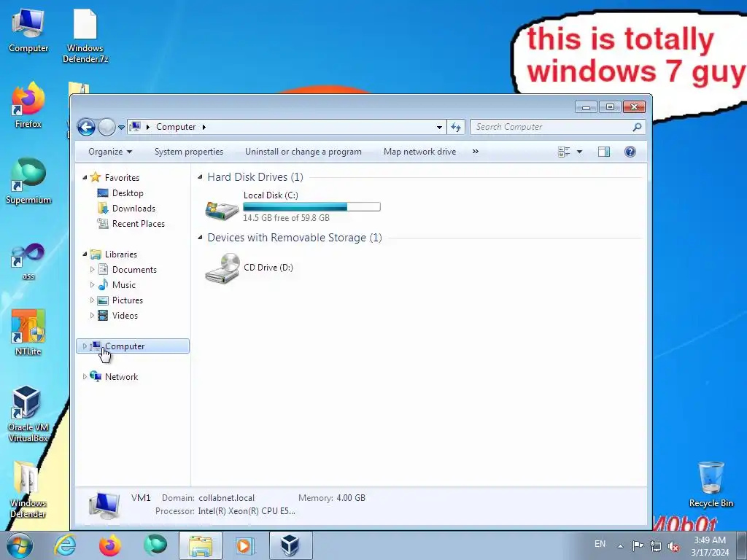Launch Firefox from the taskbar
Viewport: 747px width, 560px height.
tap(110, 545)
